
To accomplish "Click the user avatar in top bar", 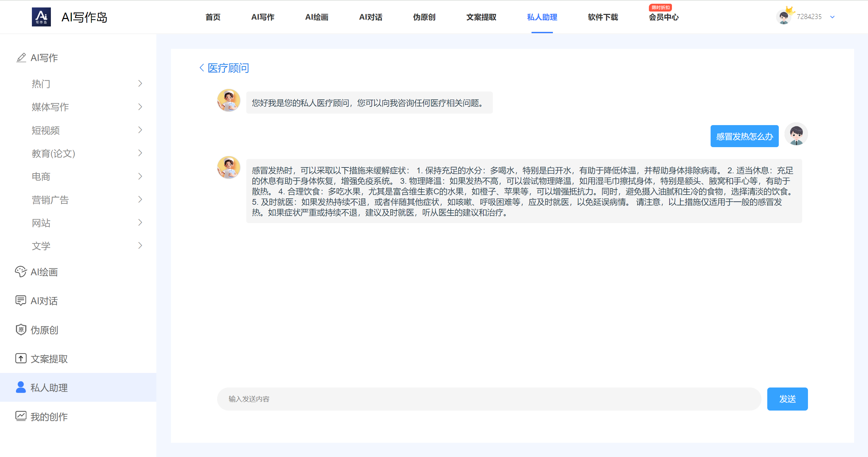I will tap(784, 17).
